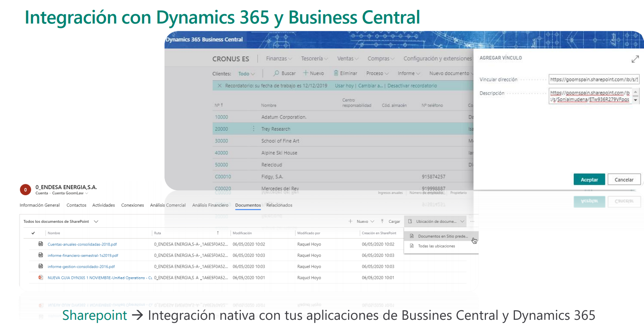The width and height of the screenshot is (644, 334).
Task: Switch to the Análisis Comercial tab
Action: (x=168, y=205)
